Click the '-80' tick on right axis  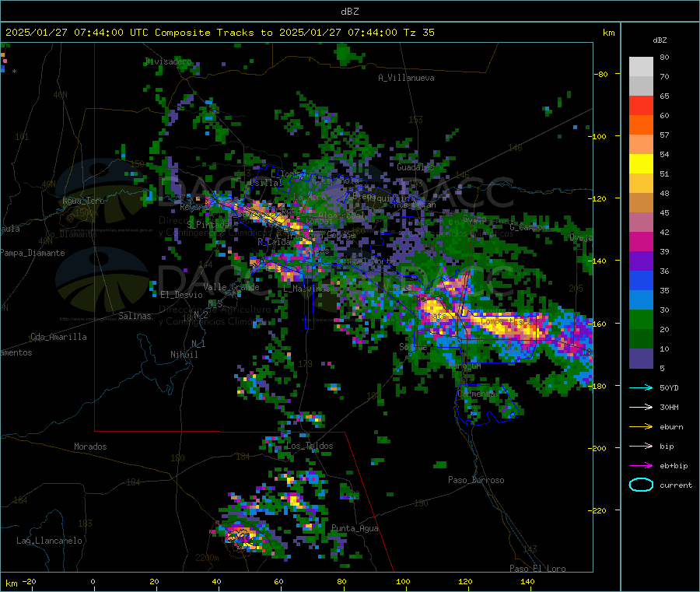(x=601, y=74)
